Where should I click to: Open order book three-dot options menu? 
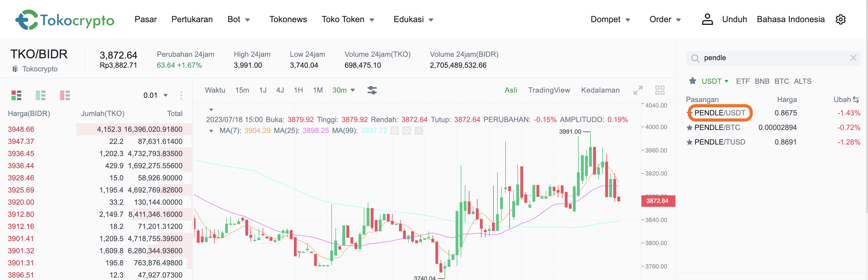coord(181,95)
